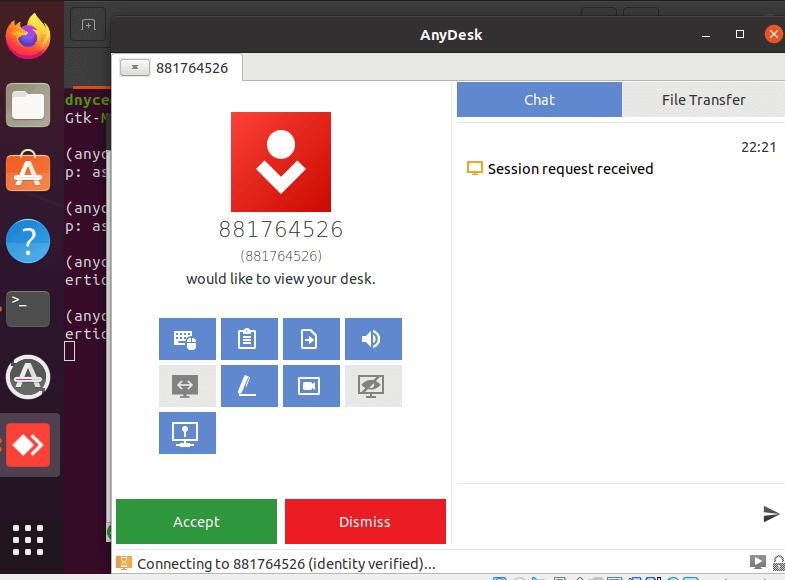Toggle whiteboard drawing permission
This screenshot has width=785, height=580.
[x=249, y=386]
